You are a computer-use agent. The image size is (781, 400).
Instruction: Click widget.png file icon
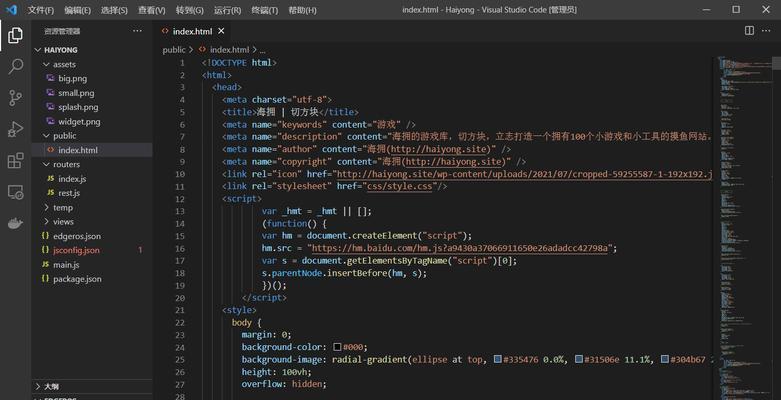50,121
